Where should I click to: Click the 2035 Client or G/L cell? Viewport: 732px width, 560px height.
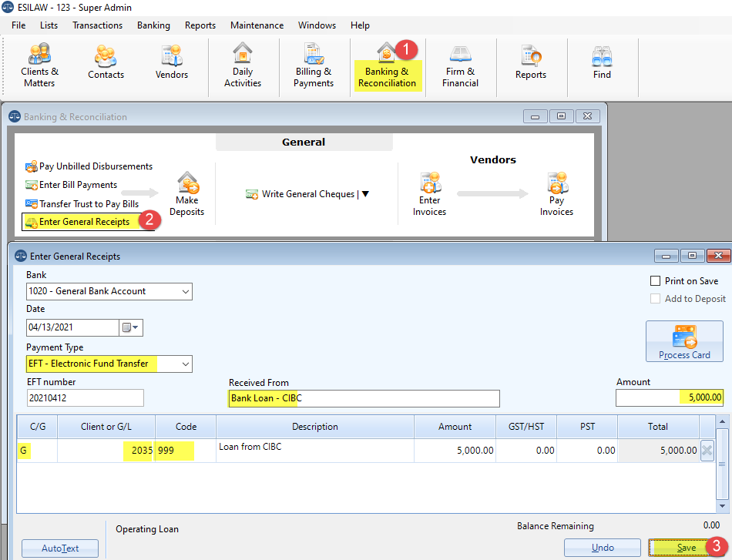[106, 451]
